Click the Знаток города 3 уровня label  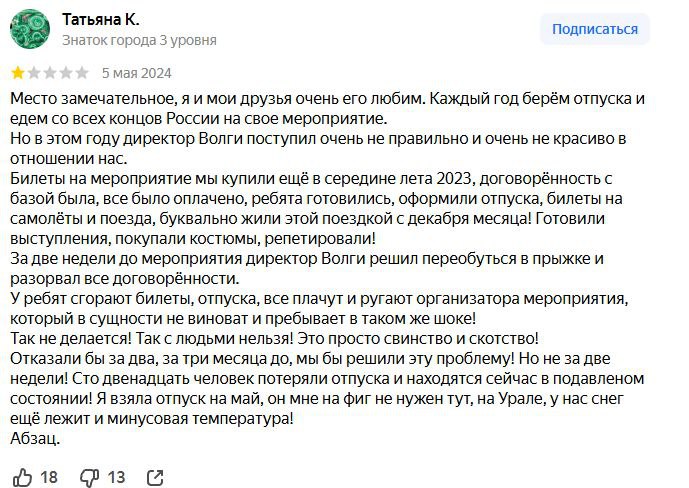point(139,40)
